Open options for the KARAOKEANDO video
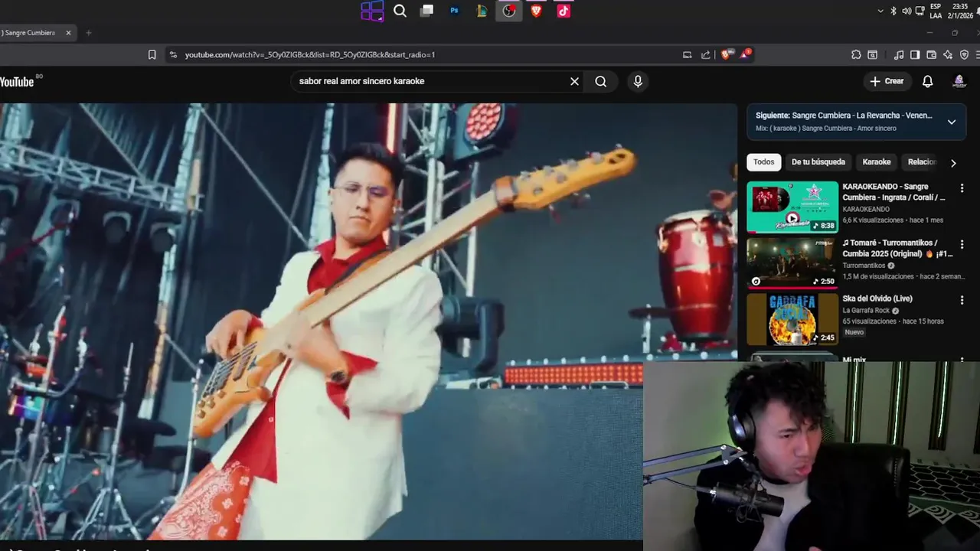This screenshot has height=551, width=980. click(x=962, y=187)
